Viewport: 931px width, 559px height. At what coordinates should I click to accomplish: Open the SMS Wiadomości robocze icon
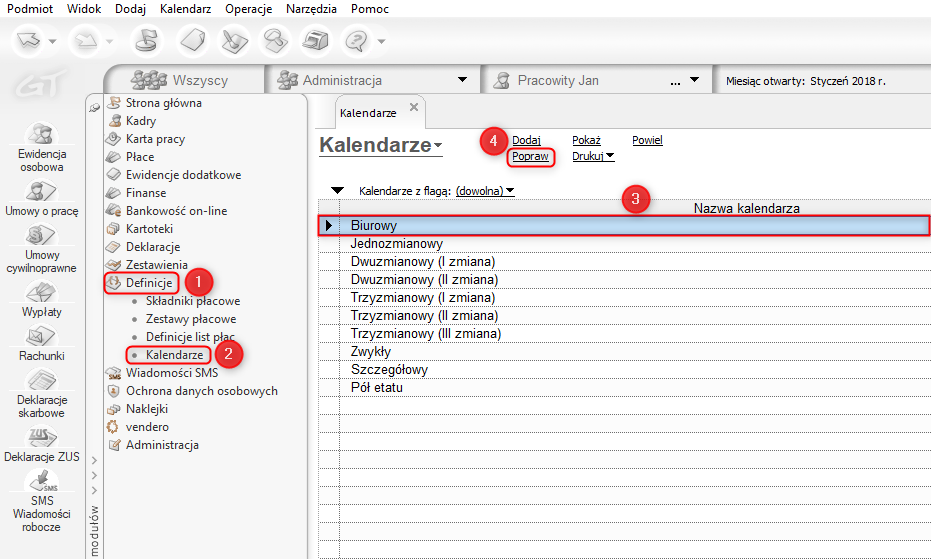(42, 481)
